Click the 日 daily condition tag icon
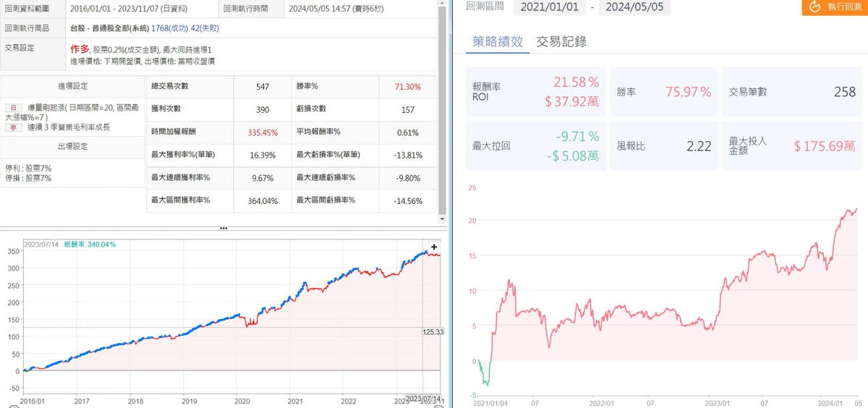 [x=12, y=106]
